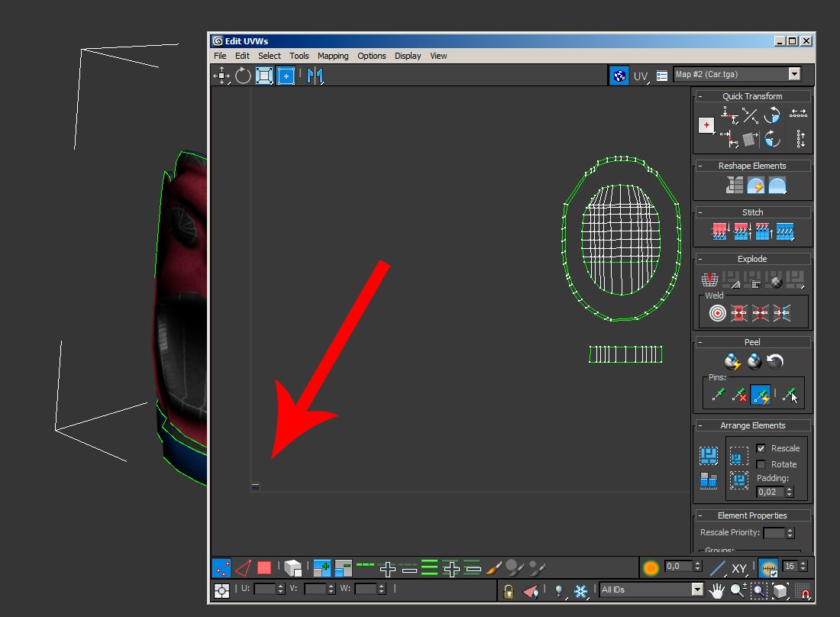The width and height of the screenshot is (840, 617).
Task: Toggle the Auto Pin Moved Vertices button
Action: pyautogui.click(x=761, y=396)
